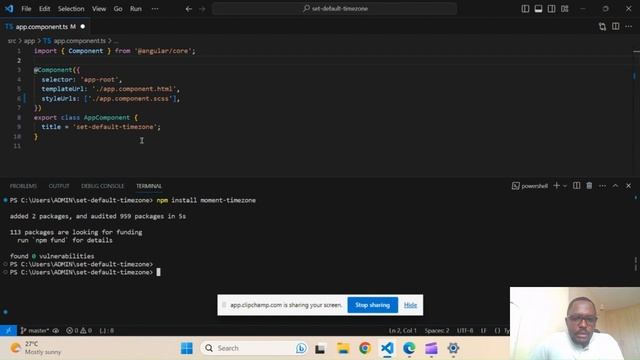Change the LF end of line sequence
This screenshot has width=640, height=360.
484,331
